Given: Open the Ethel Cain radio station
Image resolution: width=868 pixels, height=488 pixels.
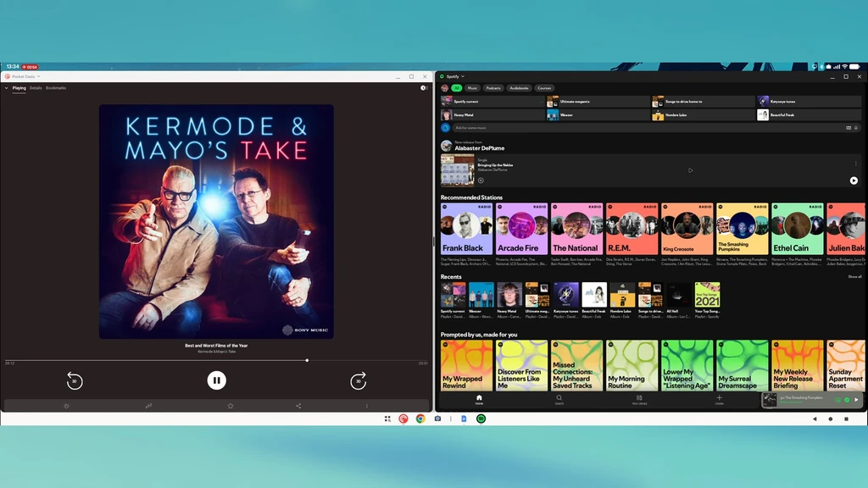Looking at the screenshot, I should 798,229.
